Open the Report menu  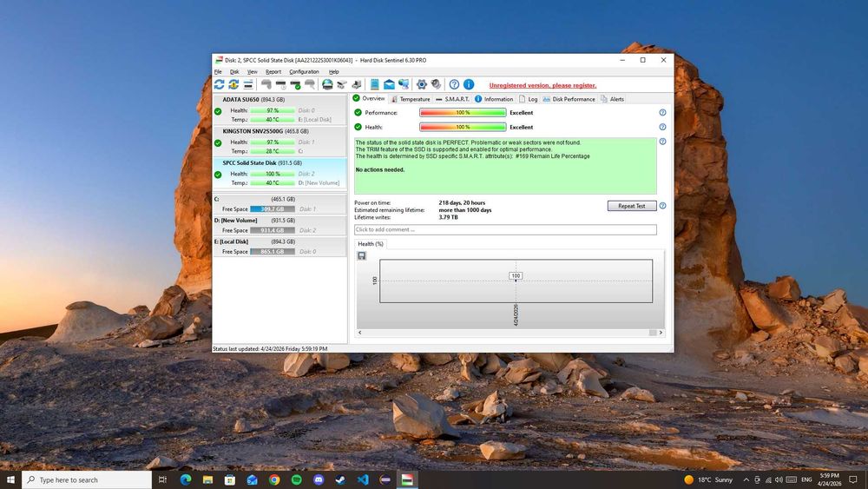tap(273, 72)
